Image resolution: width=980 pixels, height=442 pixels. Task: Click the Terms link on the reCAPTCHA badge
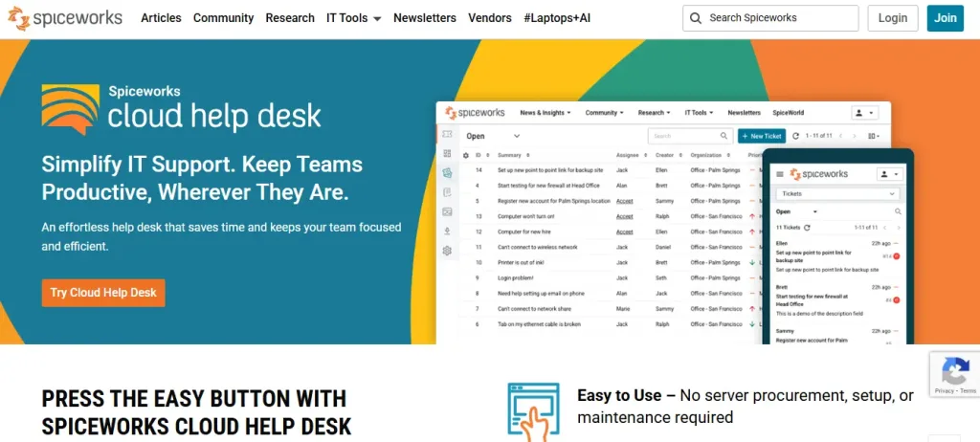(968, 390)
